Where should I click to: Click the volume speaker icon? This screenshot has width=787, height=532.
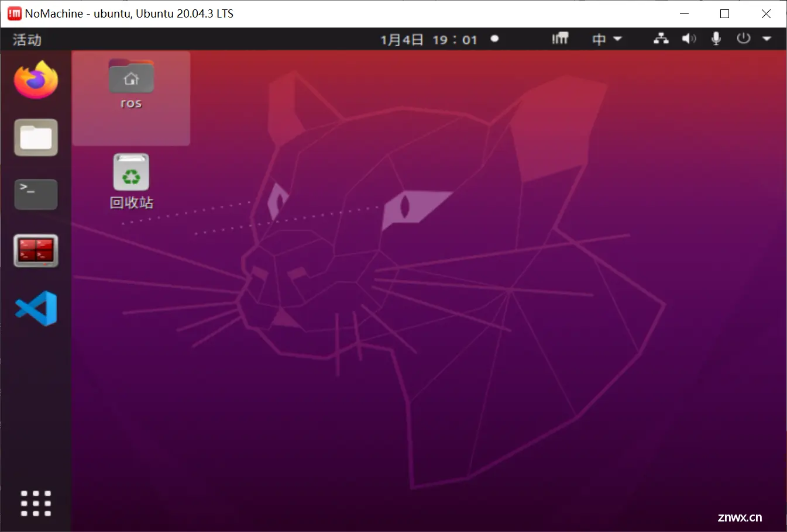[x=689, y=39]
